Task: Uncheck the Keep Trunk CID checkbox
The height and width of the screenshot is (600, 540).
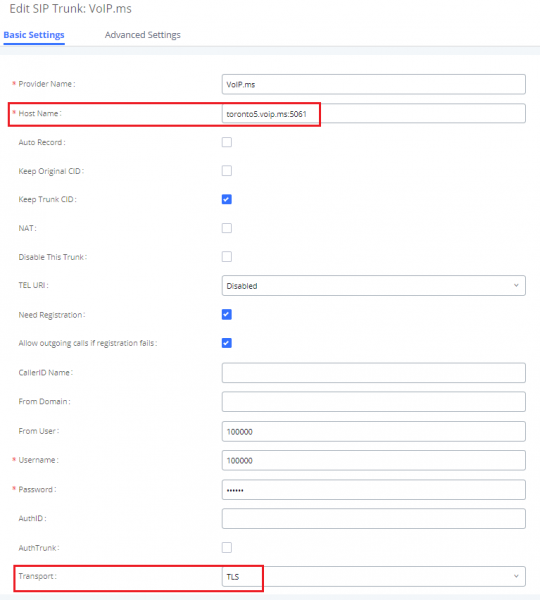Action: point(227,199)
